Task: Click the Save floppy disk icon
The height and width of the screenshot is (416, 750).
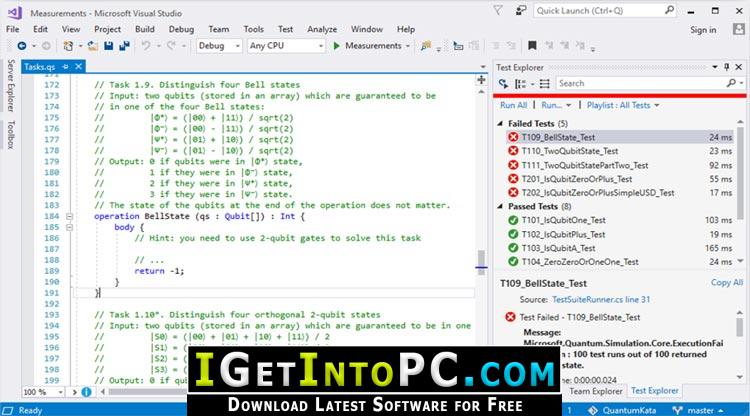Action: pos(109,46)
